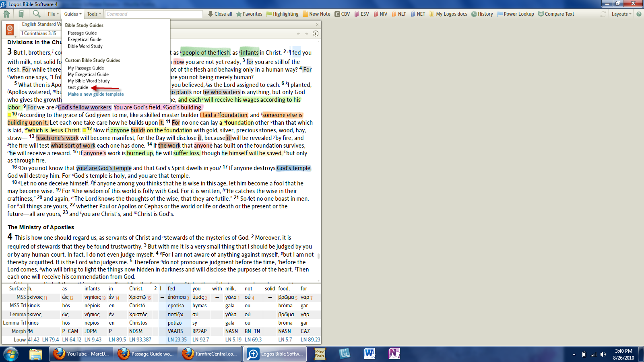Open the NET Bible shortcut
Viewport: 644px width, 362px height.
[x=418, y=14]
